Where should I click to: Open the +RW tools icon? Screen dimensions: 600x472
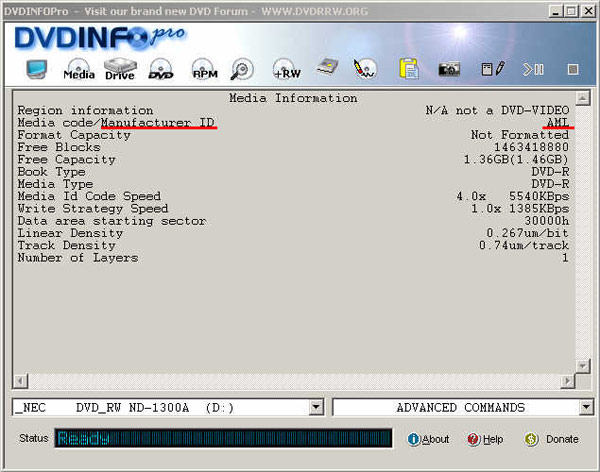287,69
